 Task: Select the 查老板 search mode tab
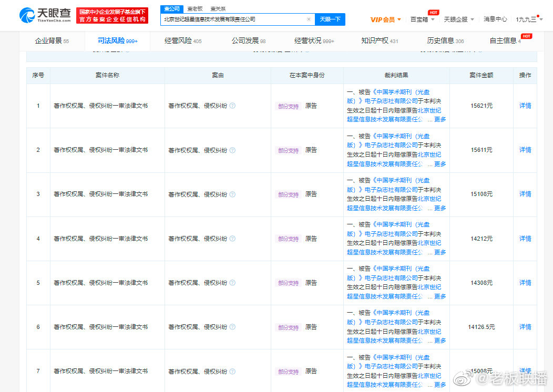196,9
